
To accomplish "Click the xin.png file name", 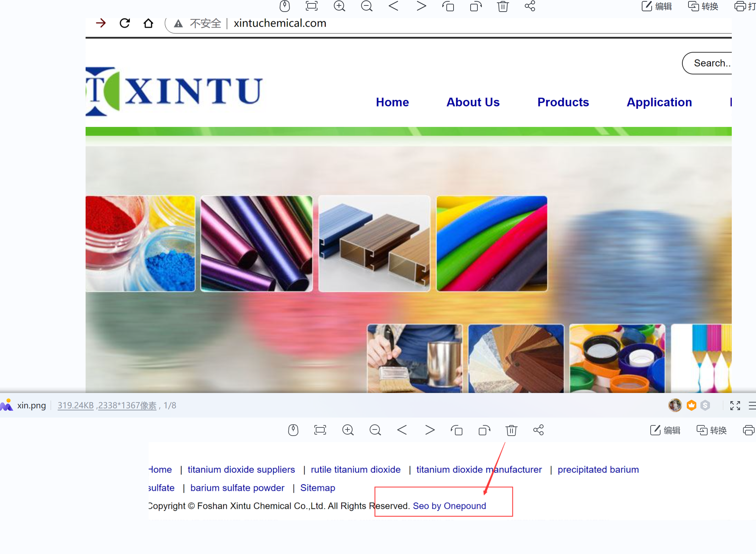I will coord(32,405).
